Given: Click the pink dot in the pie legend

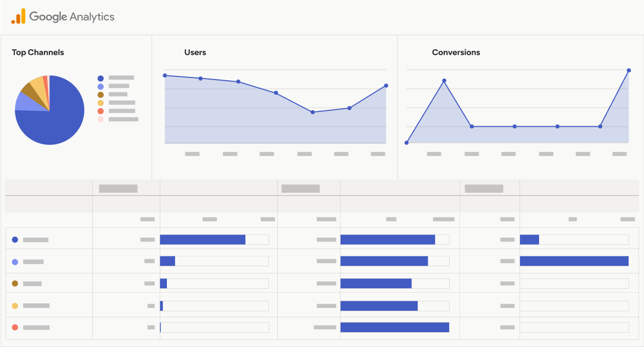Looking at the screenshot, I should [100, 119].
